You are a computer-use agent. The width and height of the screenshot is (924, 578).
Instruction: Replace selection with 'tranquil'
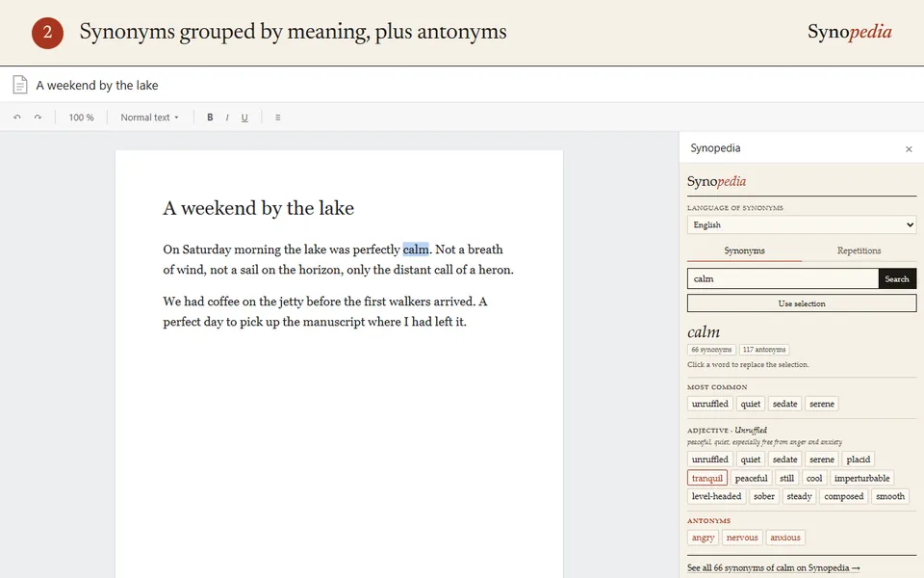point(707,479)
